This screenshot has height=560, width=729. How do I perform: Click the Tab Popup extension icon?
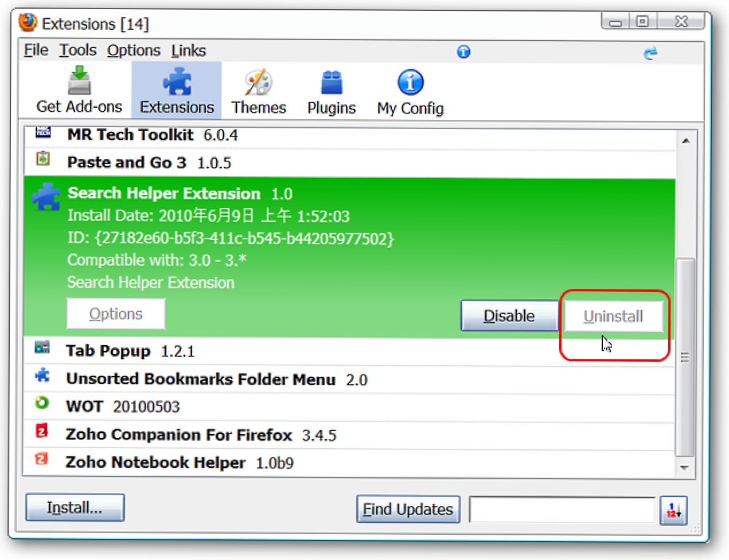pyautogui.click(x=42, y=347)
